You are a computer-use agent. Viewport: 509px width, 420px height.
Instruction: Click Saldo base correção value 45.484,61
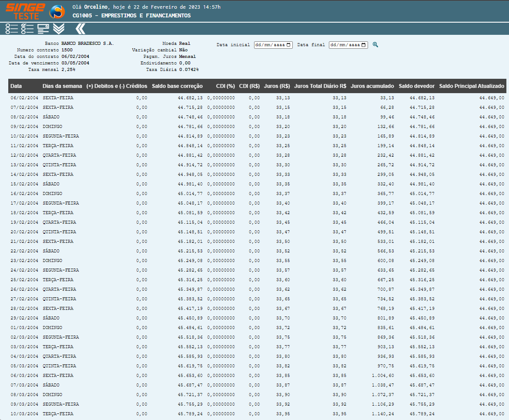pyautogui.click(x=190, y=328)
